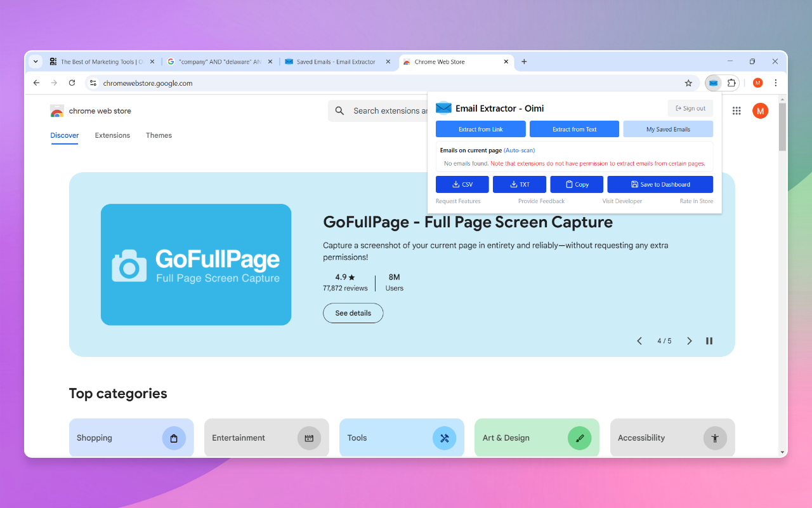Open the Extensions puzzle-piece menu

tap(731, 83)
